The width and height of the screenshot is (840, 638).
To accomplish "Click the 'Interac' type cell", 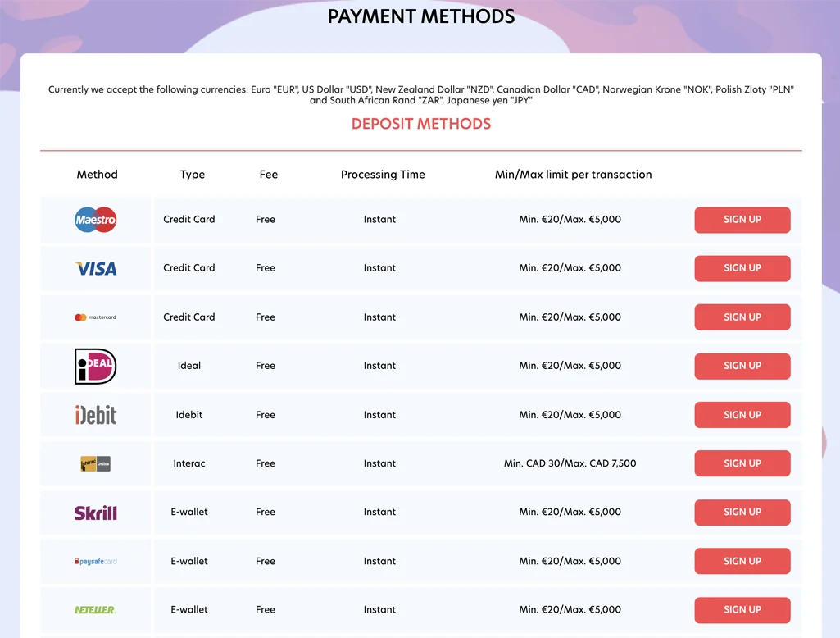I will coord(189,463).
